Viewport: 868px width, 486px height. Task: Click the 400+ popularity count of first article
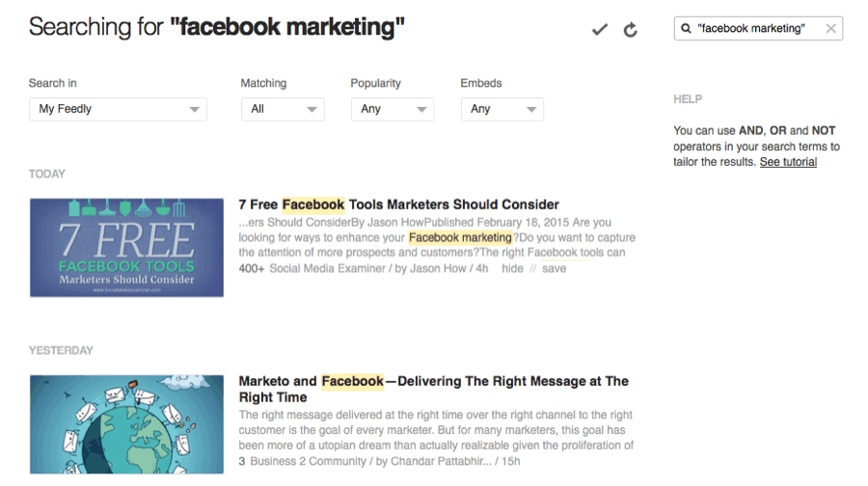coord(252,268)
